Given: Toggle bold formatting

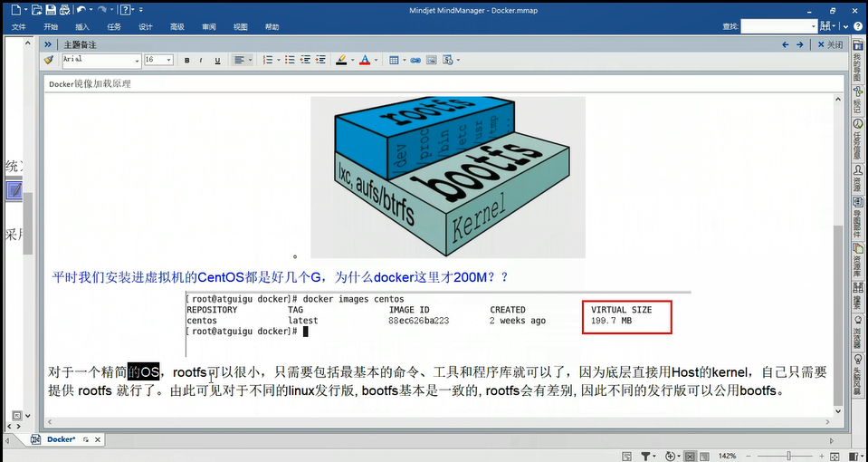Looking at the screenshot, I should 186,61.
